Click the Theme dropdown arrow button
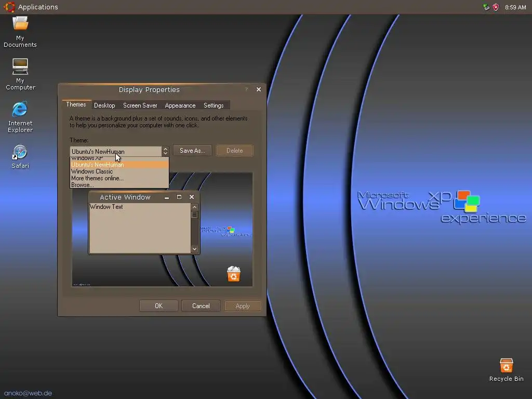Screen dimensions: 532x399 click(165, 151)
